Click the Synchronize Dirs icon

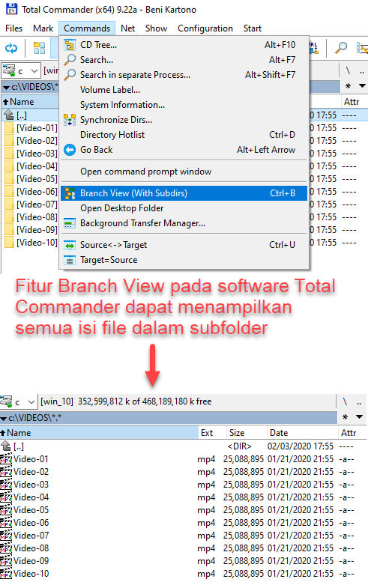pyautogui.click(x=70, y=120)
